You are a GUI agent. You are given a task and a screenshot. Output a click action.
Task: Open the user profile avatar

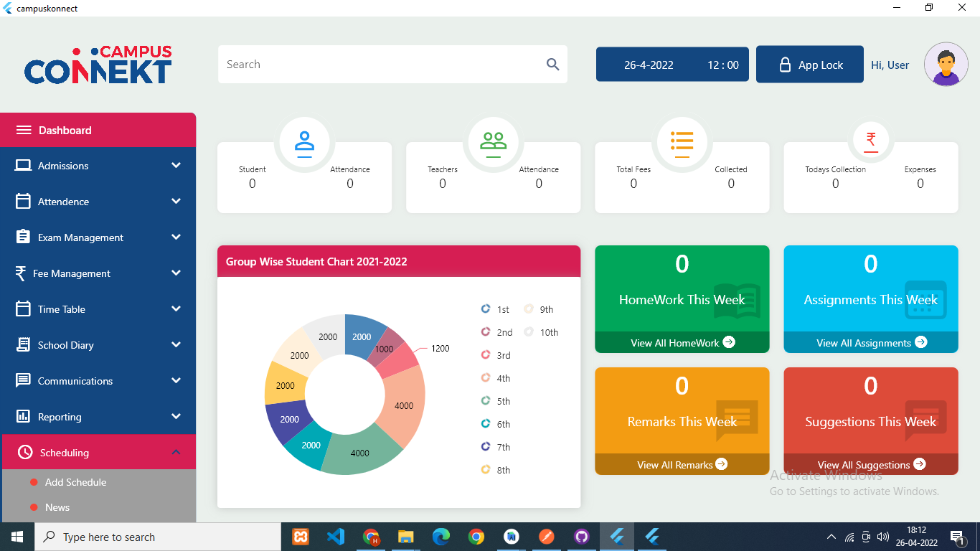pyautogui.click(x=946, y=65)
